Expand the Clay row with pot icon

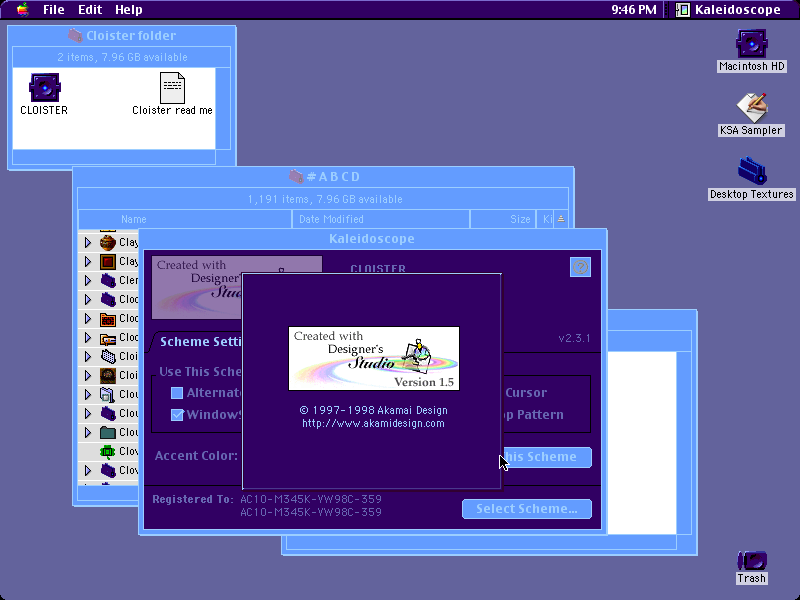[88, 242]
